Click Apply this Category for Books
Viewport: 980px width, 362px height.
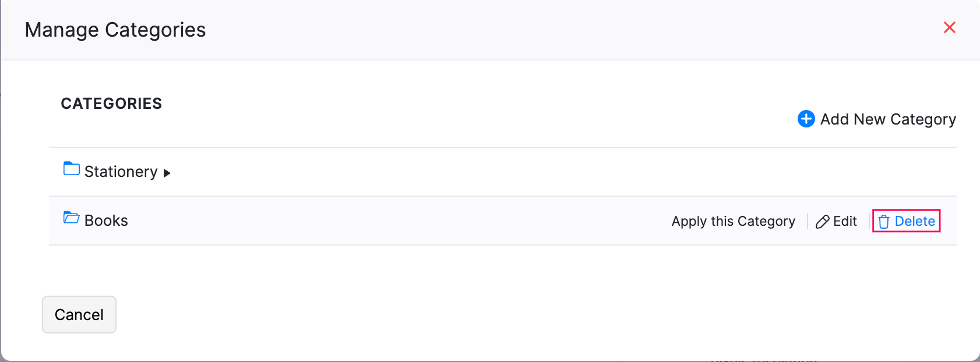(733, 221)
